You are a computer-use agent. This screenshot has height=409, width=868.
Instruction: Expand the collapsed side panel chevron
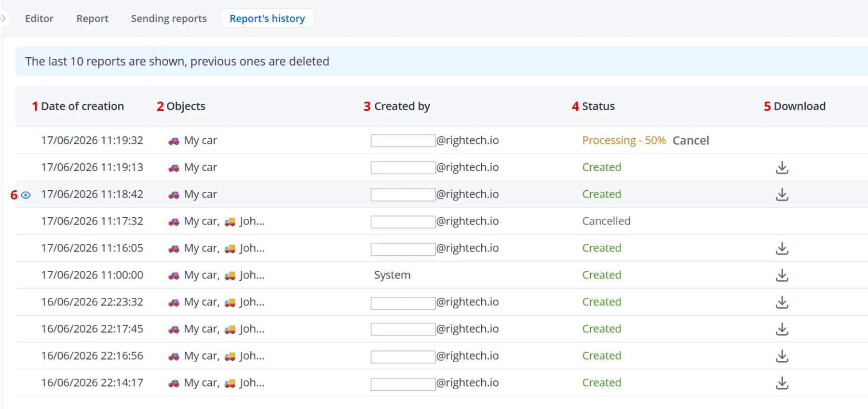(3, 18)
